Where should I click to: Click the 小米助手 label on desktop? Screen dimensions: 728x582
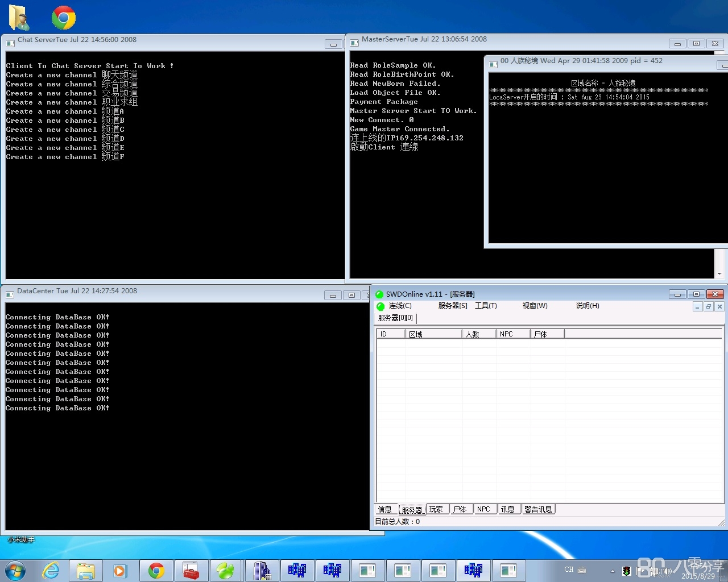point(21,539)
